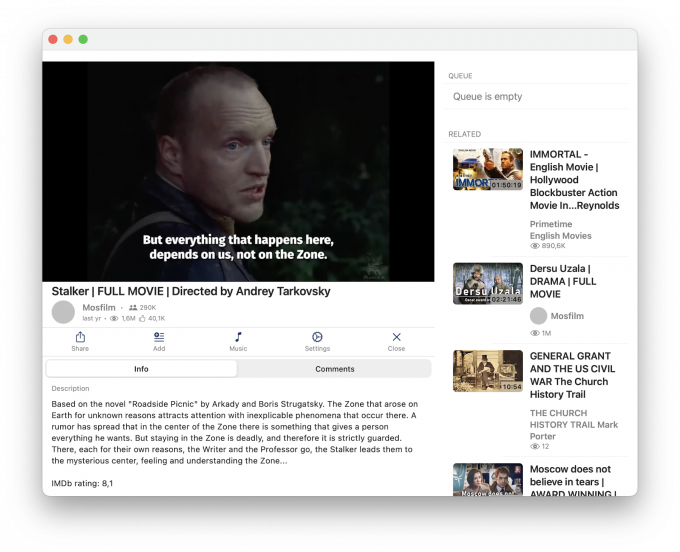680x552 pixels.
Task: Click the 40,1K likes thumbs-up icon
Action: (142, 318)
